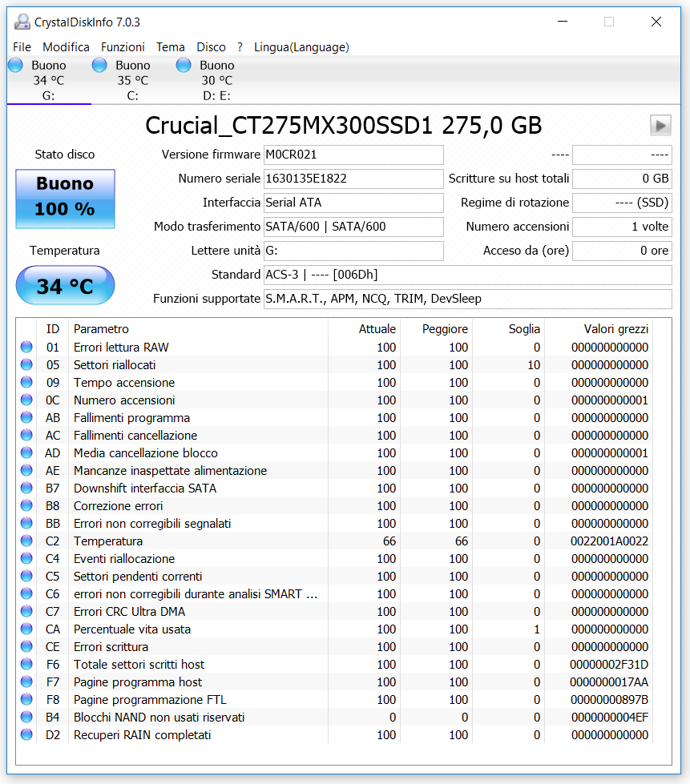Click the status icon of Fallimenti programma row
The height and width of the screenshot is (784, 690).
(x=26, y=417)
